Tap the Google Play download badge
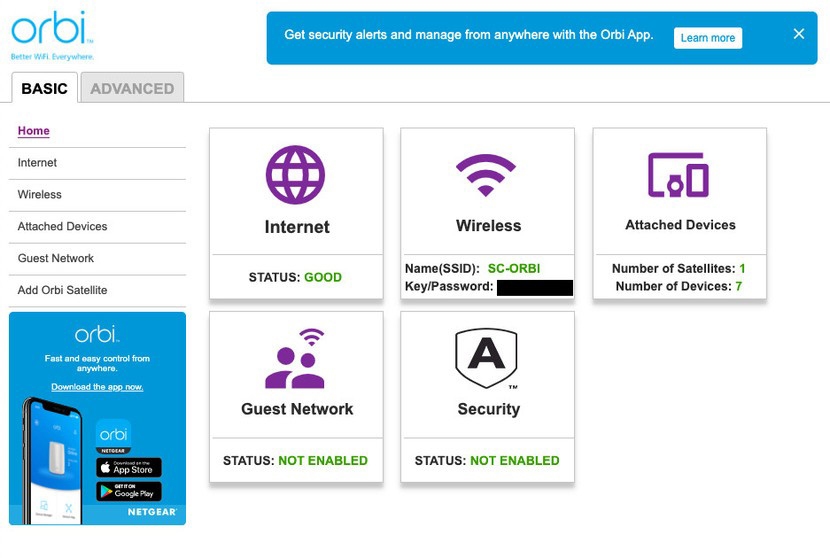830x558 pixels. click(129, 491)
